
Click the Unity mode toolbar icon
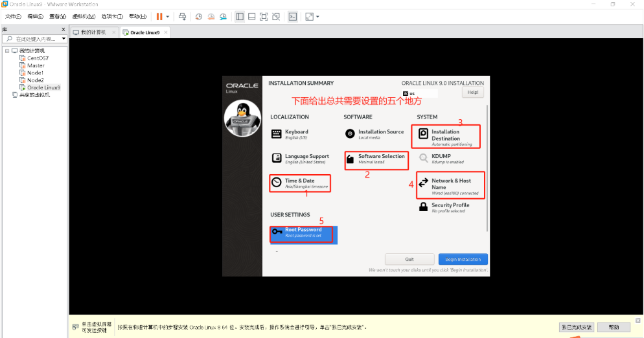[276, 16]
